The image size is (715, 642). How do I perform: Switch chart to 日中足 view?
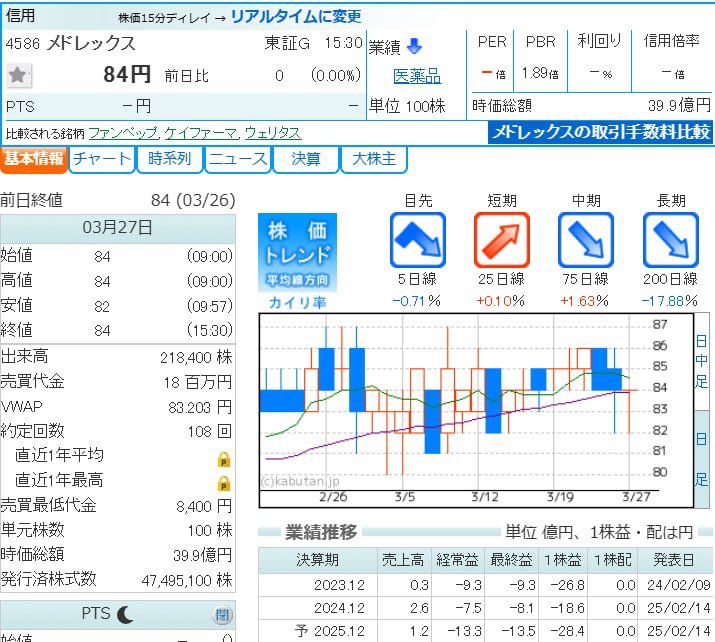tap(701, 361)
